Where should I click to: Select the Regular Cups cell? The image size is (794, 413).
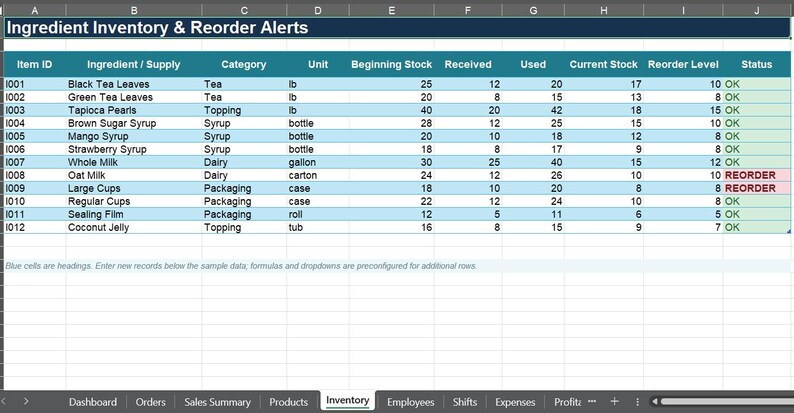134,201
